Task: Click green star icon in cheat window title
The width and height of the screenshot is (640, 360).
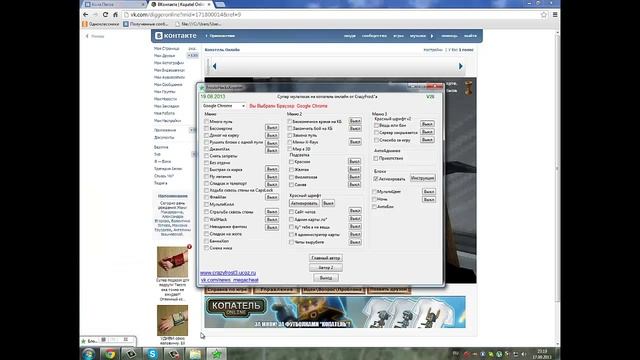Action: coord(202,87)
